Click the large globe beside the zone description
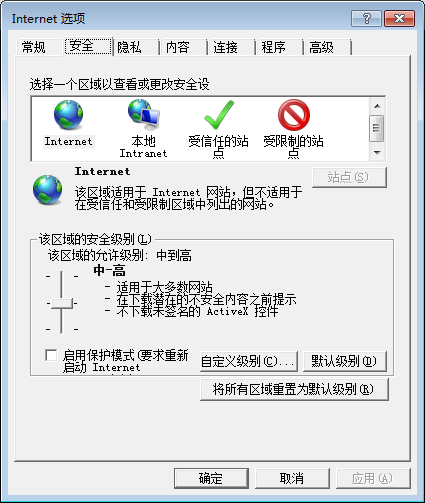The image size is (425, 503). [47, 189]
